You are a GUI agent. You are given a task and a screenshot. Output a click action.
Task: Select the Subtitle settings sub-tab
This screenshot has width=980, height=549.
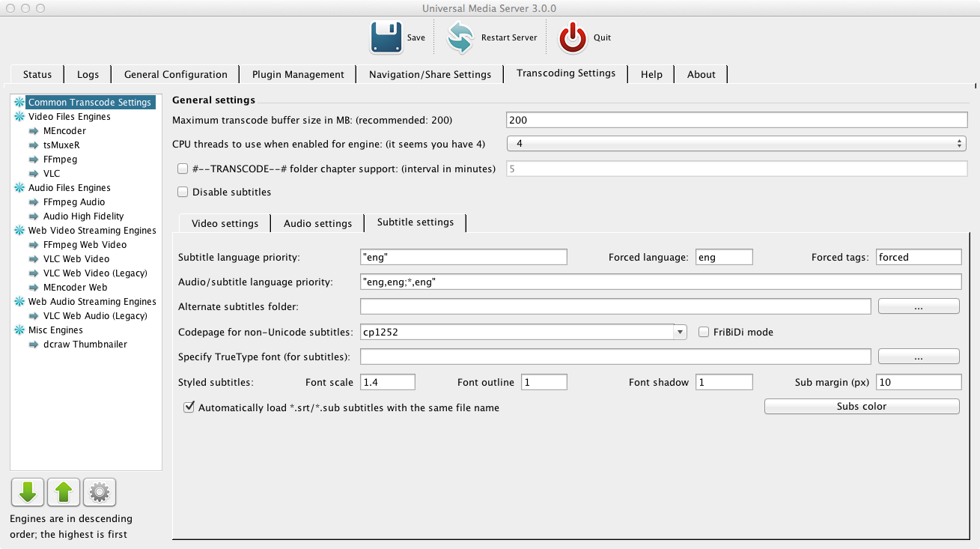416,222
